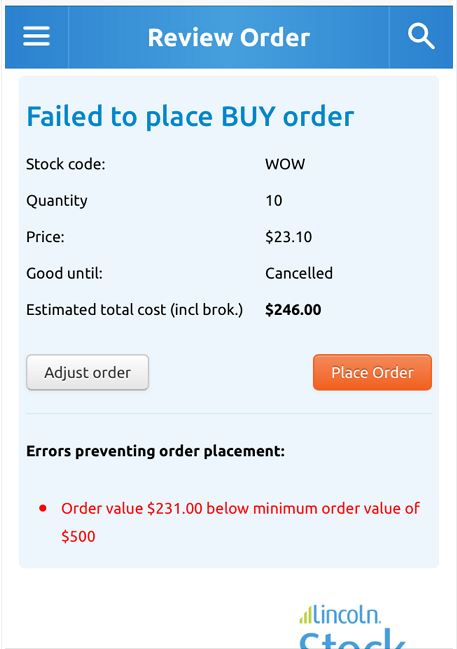
Task: Click the Cancelled good until value
Action: [299, 273]
